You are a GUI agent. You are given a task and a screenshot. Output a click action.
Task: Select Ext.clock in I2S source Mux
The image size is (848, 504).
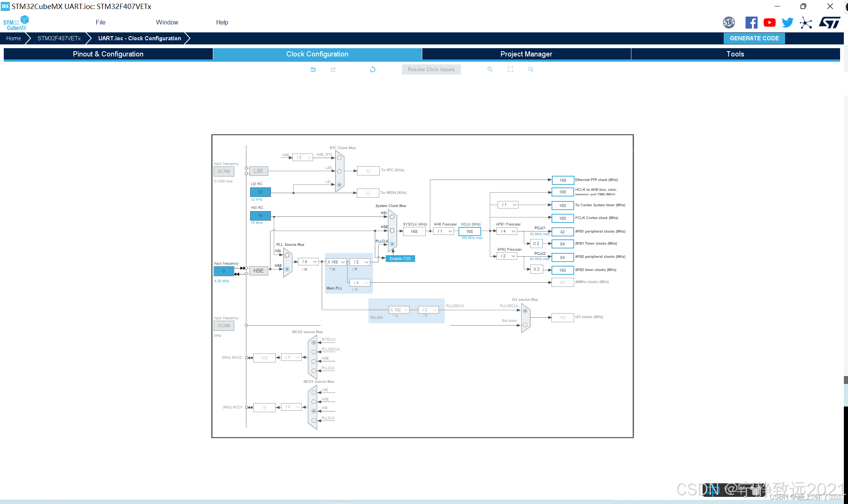pos(525,325)
